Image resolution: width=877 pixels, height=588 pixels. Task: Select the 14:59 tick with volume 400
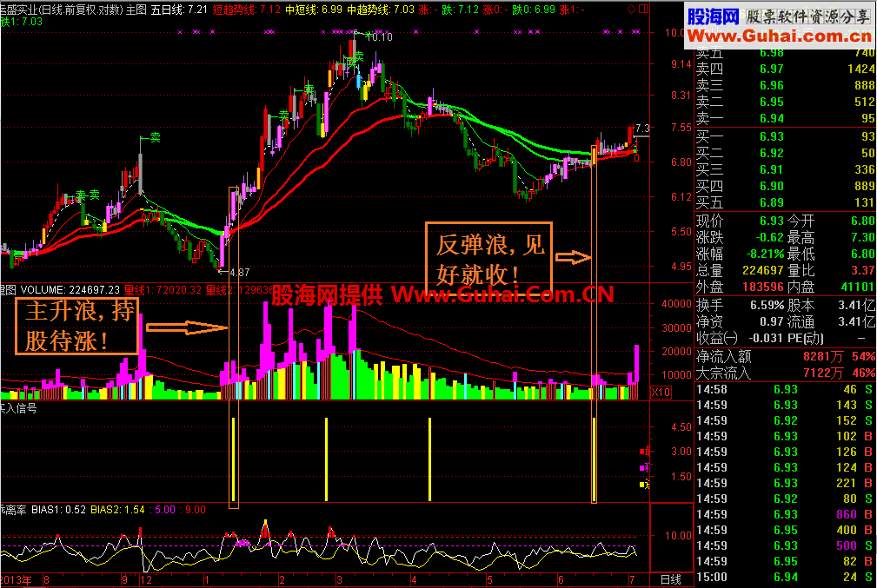pyautogui.click(x=785, y=531)
